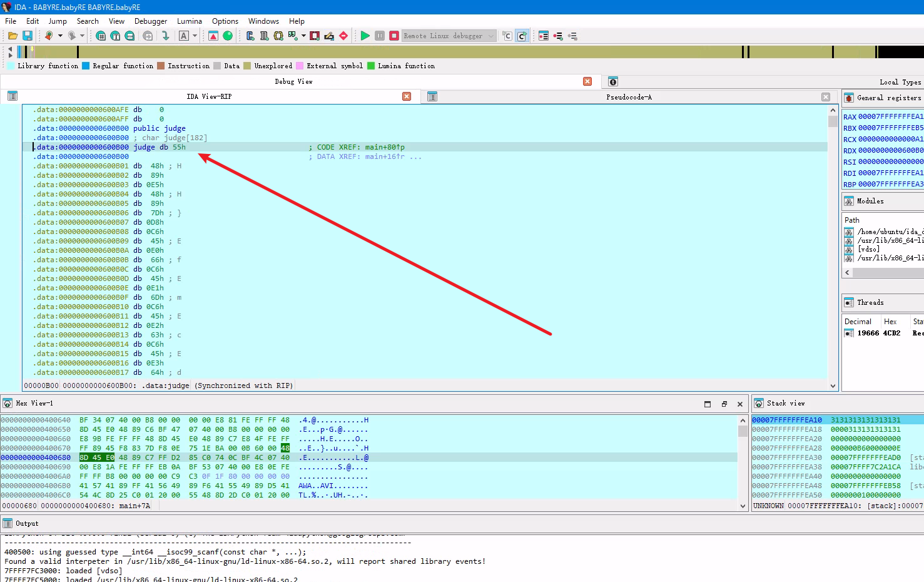Click the Save database floppy icon
The height and width of the screenshot is (582, 924).
point(28,36)
